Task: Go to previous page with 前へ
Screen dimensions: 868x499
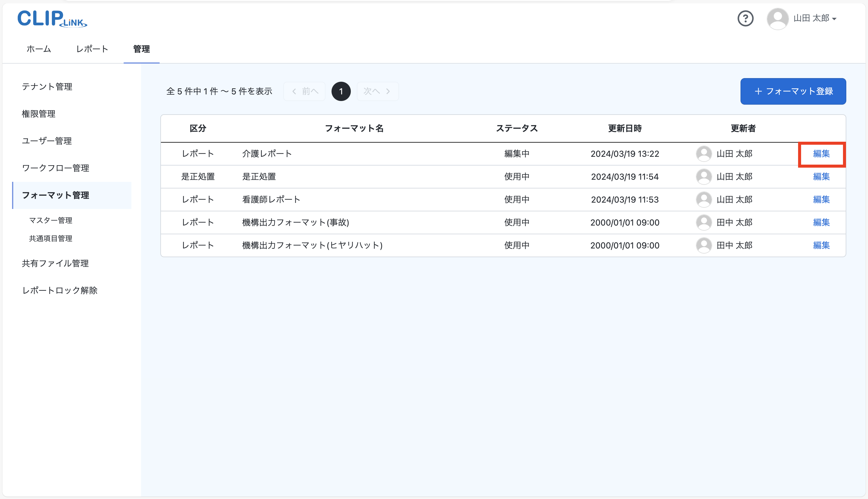Action: tap(304, 91)
